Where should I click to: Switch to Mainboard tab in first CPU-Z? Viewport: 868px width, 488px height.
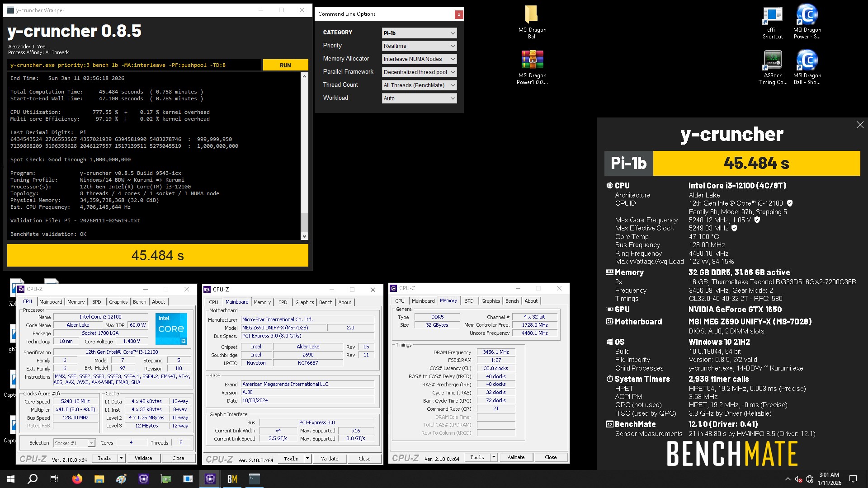click(x=51, y=302)
